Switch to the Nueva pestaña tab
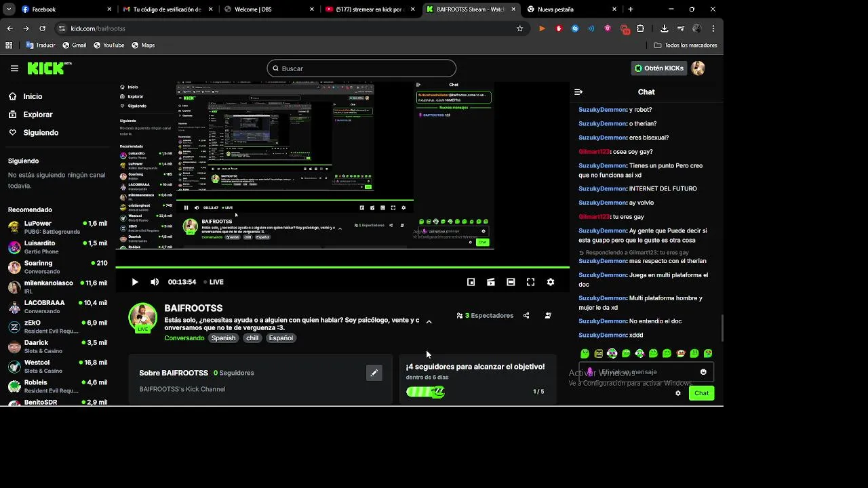Screen dimensions: 868x488 (x=572, y=9)
